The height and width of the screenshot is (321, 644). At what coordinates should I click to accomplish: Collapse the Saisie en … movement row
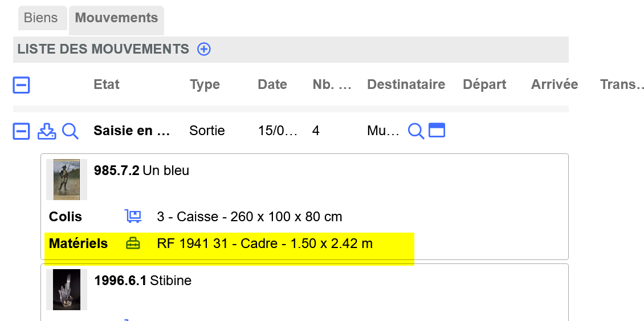21,132
